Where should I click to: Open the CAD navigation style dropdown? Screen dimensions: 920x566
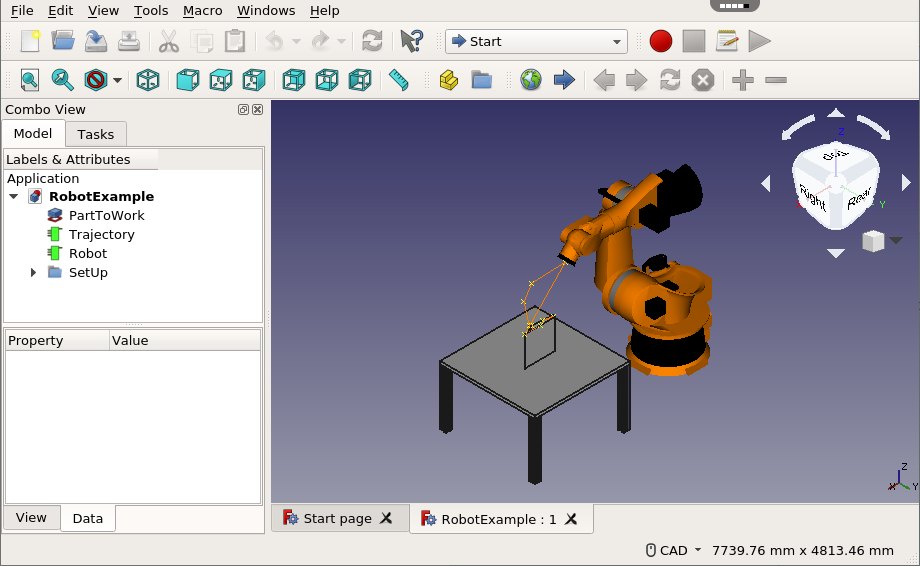pyautogui.click(x=673, y=550)
